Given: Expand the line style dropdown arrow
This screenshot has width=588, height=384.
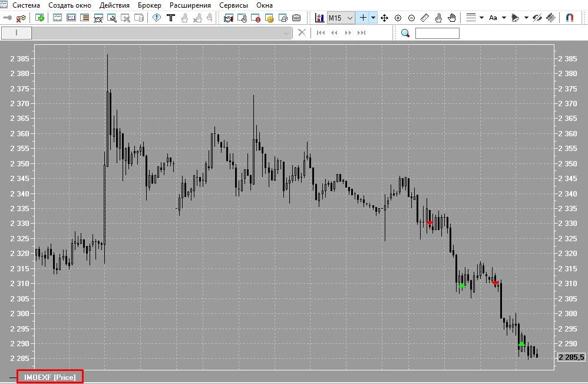Looking at the screenshot, I should (x=481, y=18).
